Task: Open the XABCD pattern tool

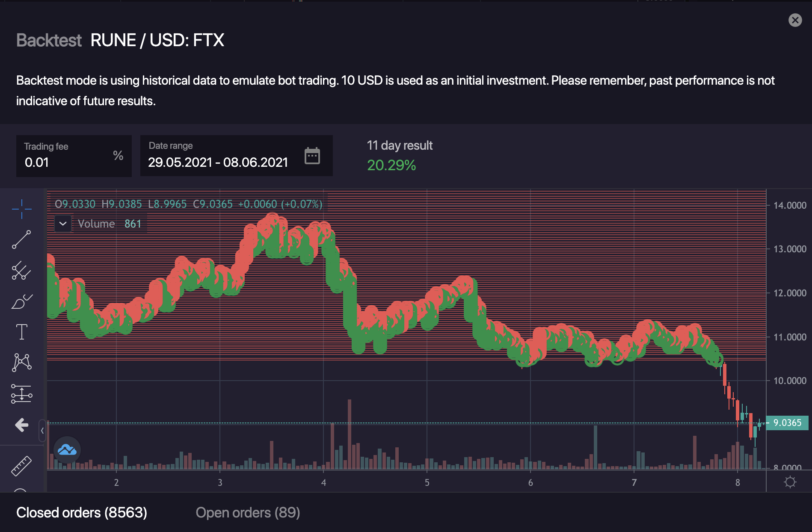Action: click(21, 363)
